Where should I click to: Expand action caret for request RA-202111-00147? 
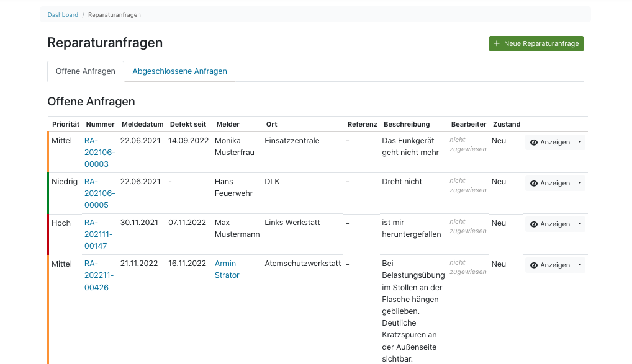coord(579,224)
